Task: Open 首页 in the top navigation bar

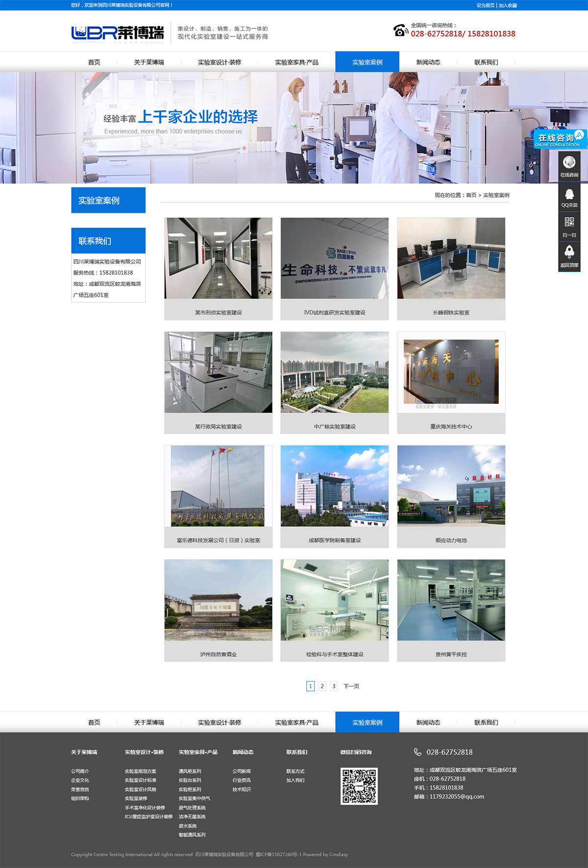Action: [94, 62]
